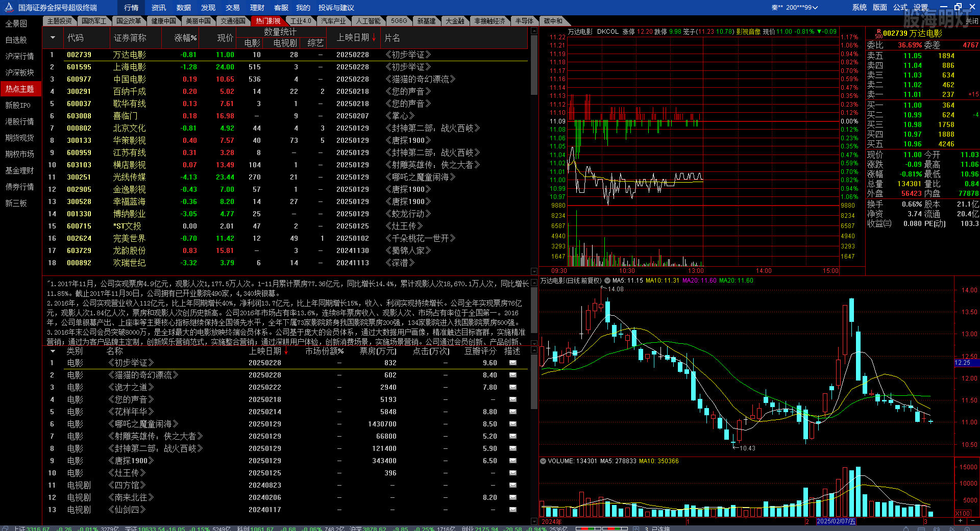
Task: Open the 行情 top menu
Action: (x=131, y=8)
